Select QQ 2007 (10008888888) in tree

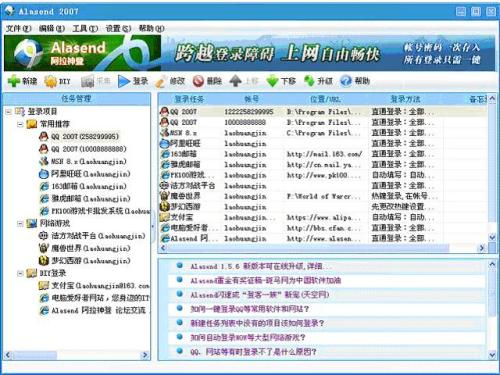point(89,149)
